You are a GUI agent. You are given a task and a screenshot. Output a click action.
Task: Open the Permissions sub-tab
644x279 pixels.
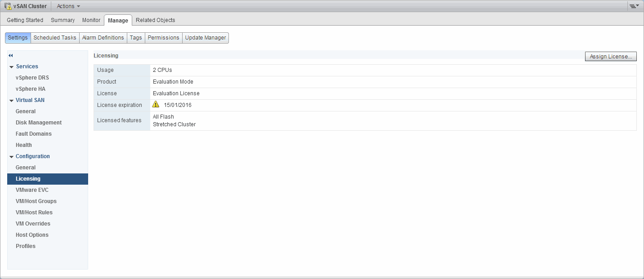click(x=163, y=38)
